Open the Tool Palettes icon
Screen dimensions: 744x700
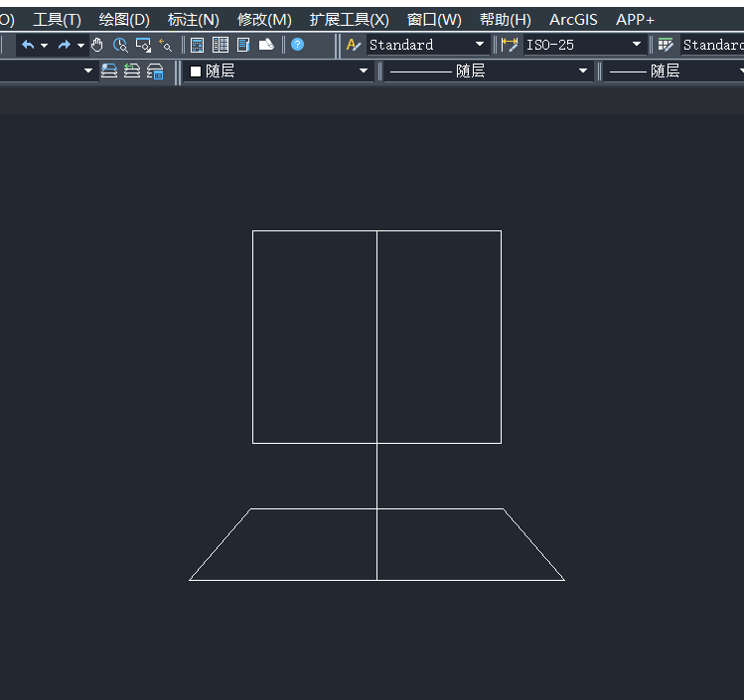[243, 45]
